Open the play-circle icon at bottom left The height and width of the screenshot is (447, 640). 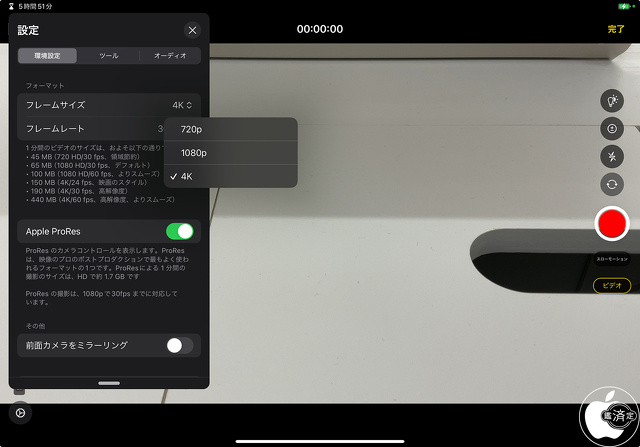(20, 413)
